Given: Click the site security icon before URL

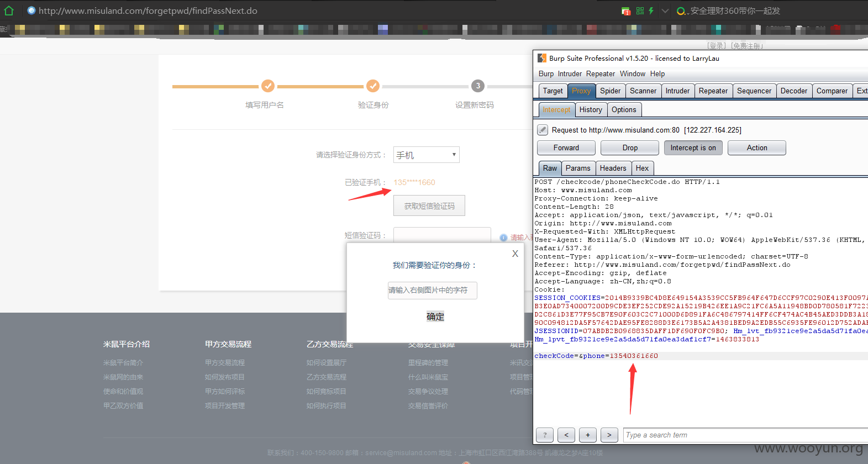Looking at the screenshot, I should 31,10.
